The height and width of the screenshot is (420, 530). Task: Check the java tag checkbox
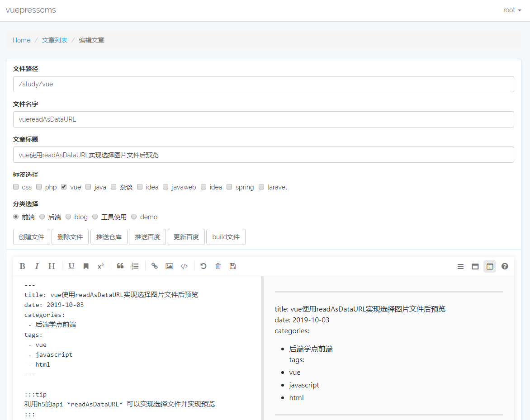[x=88, y=187]
